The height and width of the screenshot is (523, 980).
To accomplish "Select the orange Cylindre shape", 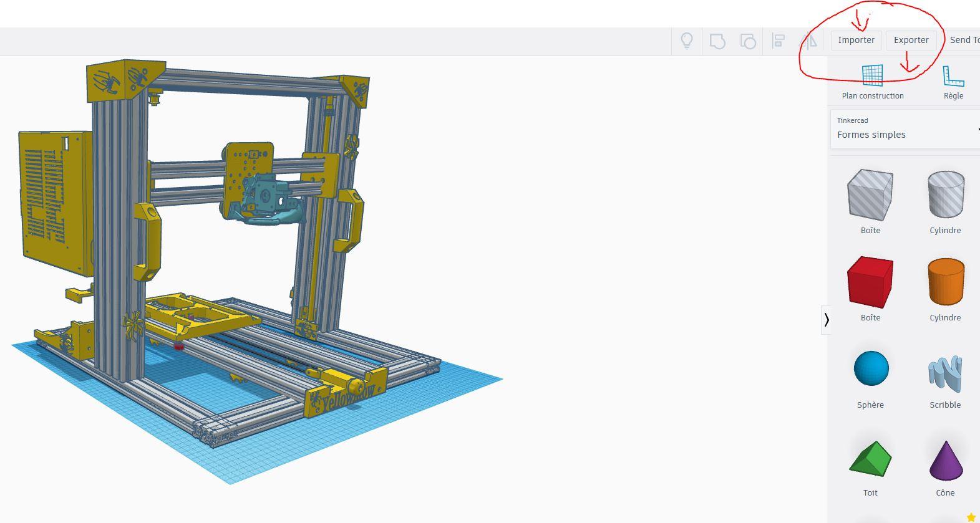I will 945,289.
